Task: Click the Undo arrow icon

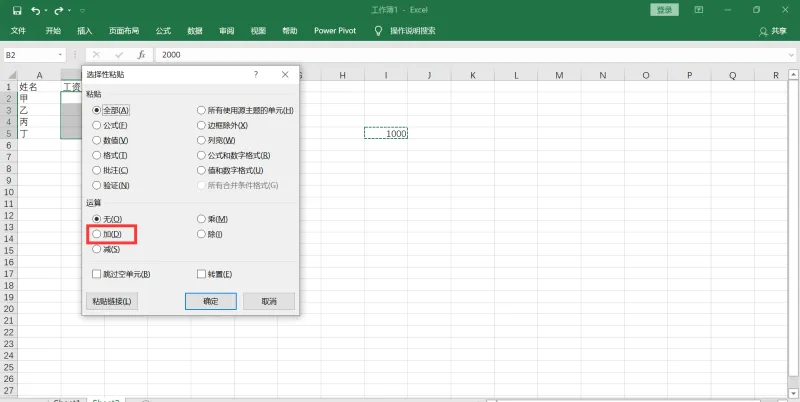Action: click(35, 10)
